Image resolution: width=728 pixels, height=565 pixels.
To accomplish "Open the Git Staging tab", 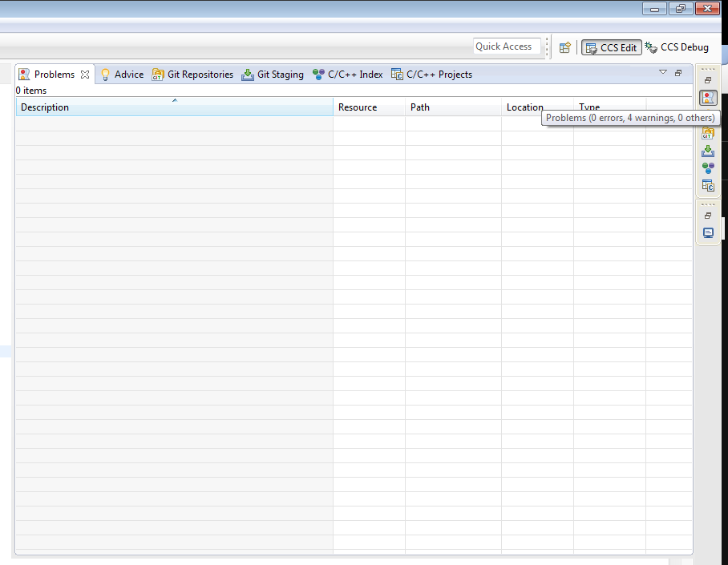I will pos(273,75).
